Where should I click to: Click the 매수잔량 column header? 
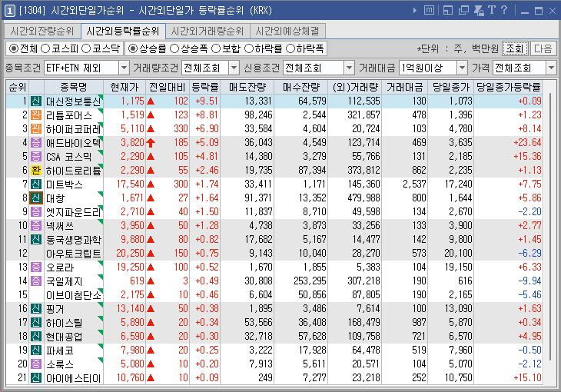[x=301, y=87]
